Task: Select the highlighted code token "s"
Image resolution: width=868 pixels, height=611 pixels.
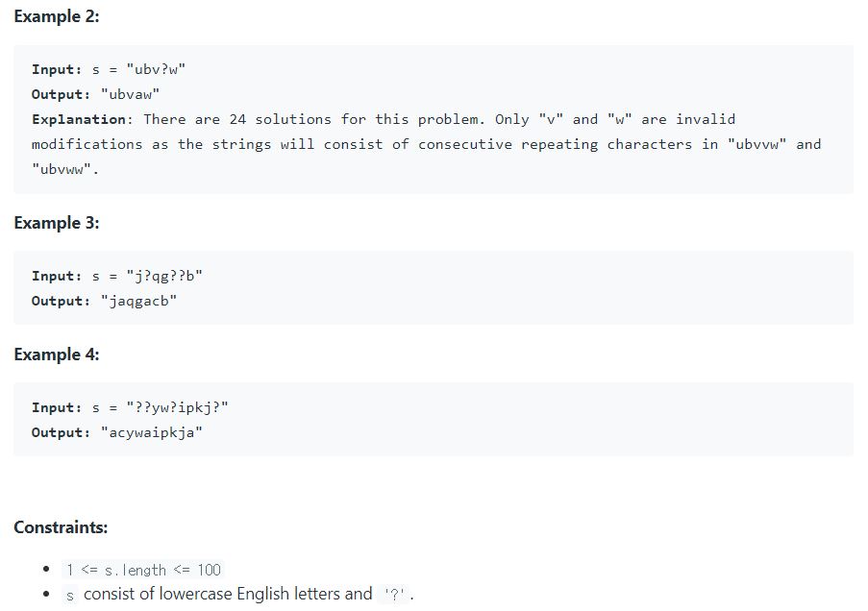Action: coord(67,594)
